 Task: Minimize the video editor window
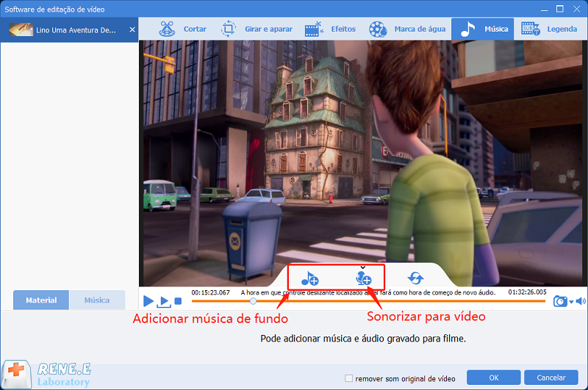click(x=544, y=9)
